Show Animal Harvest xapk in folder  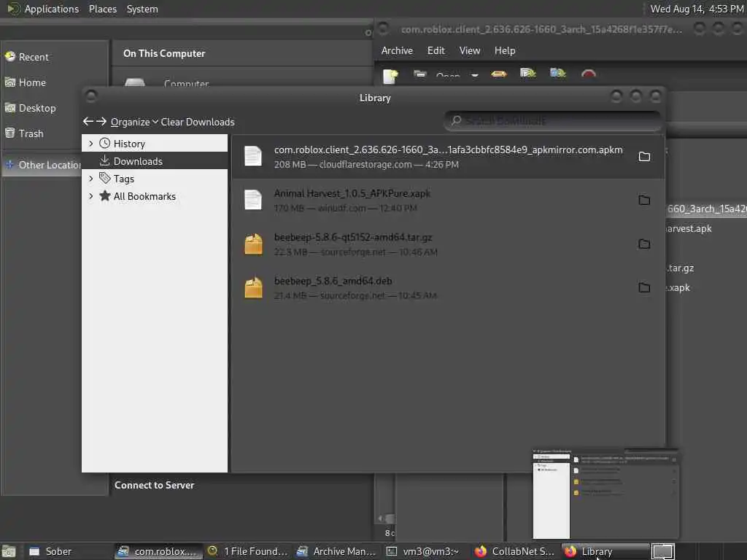[644, 200]
